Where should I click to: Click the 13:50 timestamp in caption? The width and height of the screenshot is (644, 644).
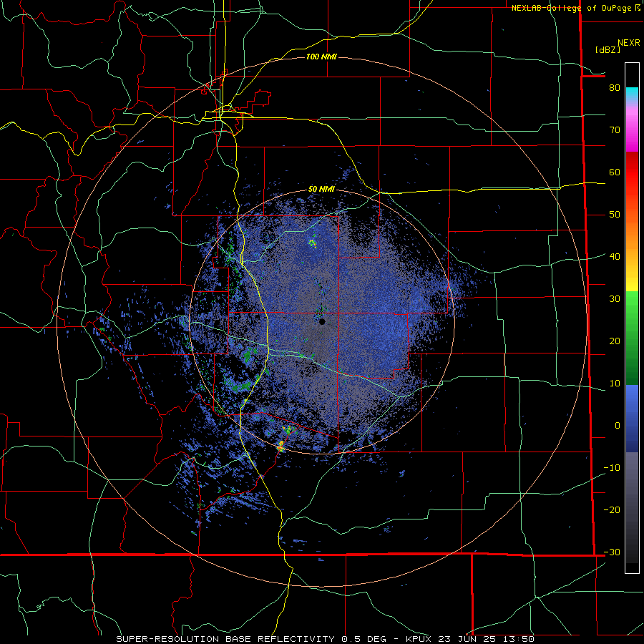click(x=519, y=639)
